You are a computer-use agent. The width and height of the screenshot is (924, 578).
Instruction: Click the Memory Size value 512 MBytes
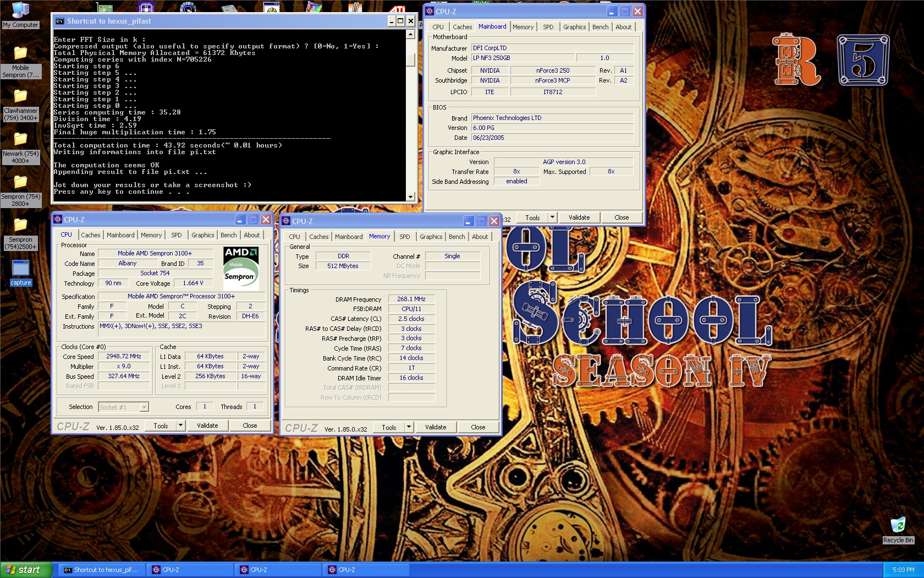[x=343, y=266]
